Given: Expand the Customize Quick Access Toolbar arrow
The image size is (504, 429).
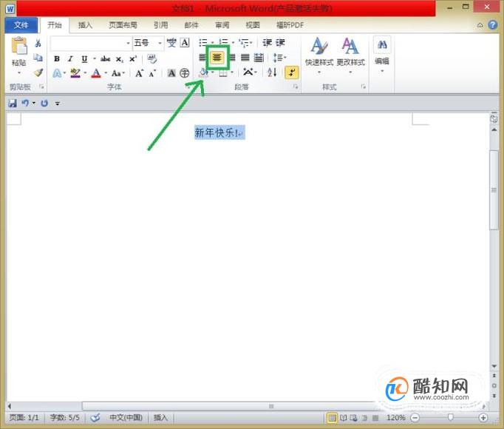Looking at the screenshot, I should [57, 104].
